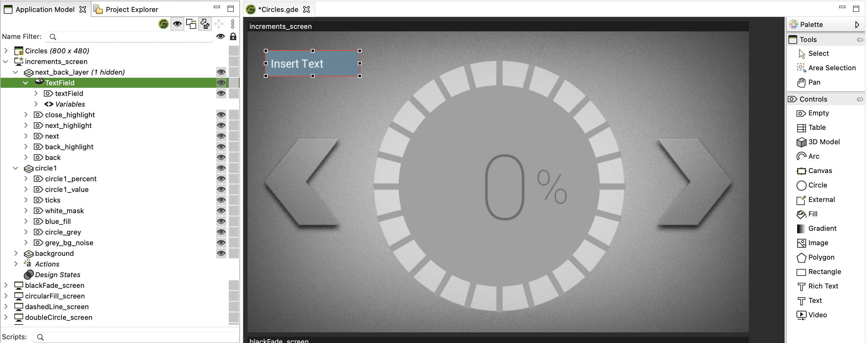The image size is (868, 343).
Task: Choose the Rich Text control
Action: point(818,286)
